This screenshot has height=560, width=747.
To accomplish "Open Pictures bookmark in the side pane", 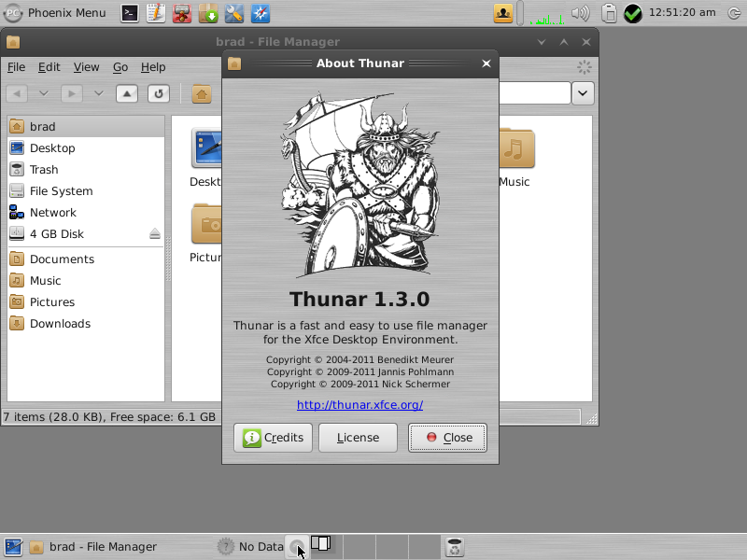I will pyautogui.click(x=86, y=301).
